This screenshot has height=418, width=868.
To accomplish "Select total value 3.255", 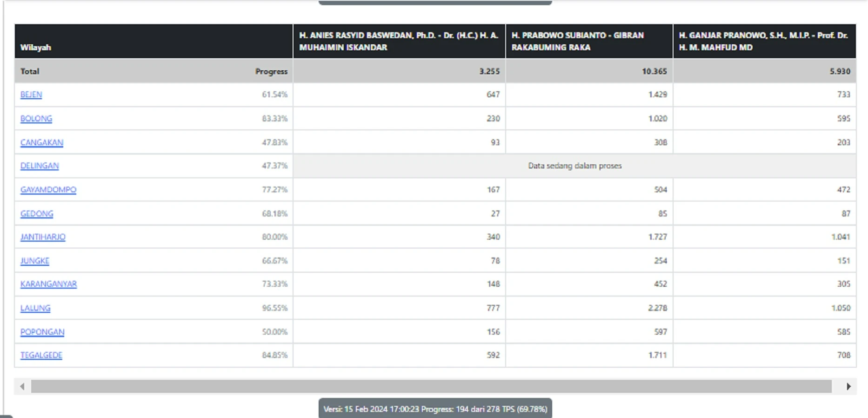I will 489,71.
